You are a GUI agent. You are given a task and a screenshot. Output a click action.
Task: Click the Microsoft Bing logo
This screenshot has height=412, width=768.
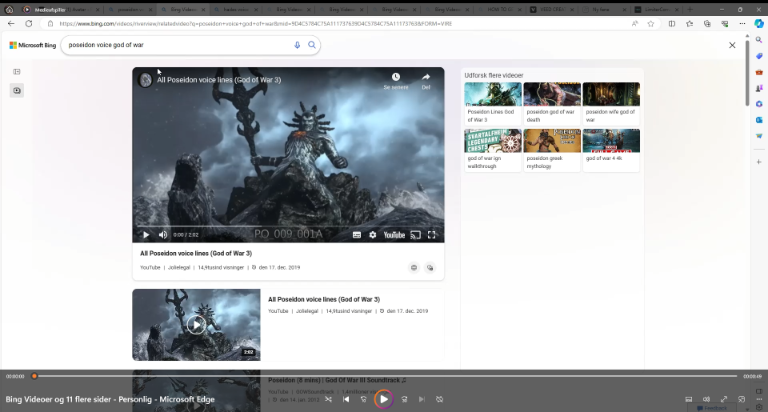[x=33, y=45]
